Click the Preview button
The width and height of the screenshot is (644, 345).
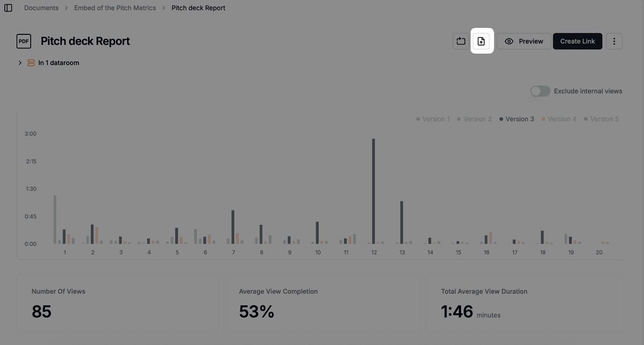[524, 41]
